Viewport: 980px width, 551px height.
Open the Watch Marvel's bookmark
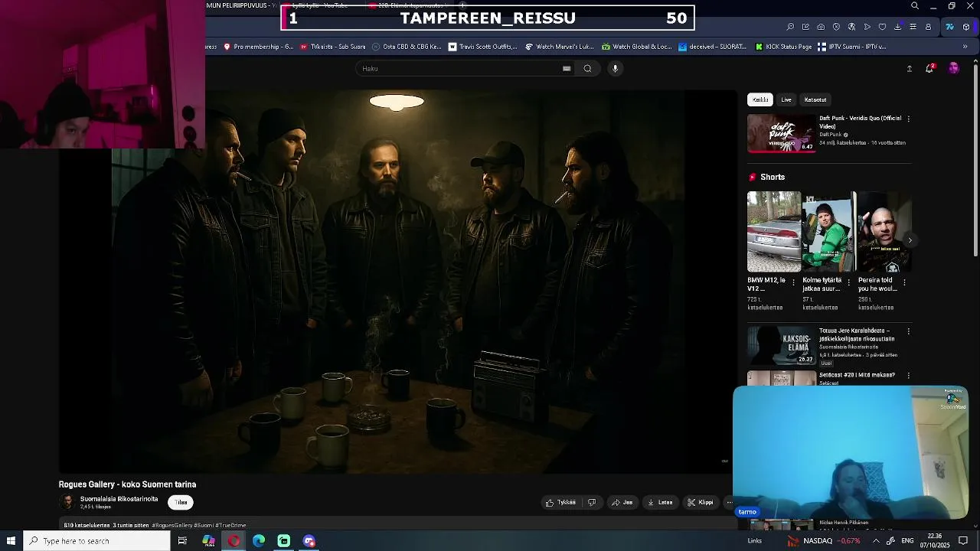pyautogui.click(x=559, y=47)
